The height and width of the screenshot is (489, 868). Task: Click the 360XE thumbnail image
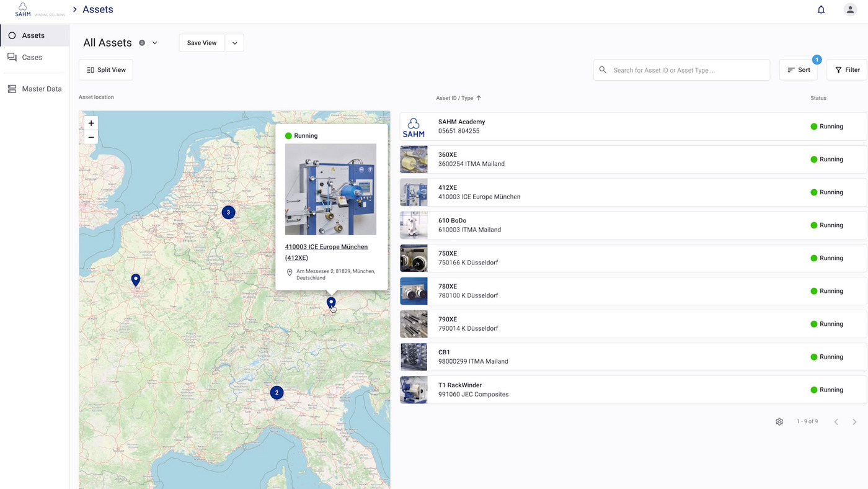(414, 159)
